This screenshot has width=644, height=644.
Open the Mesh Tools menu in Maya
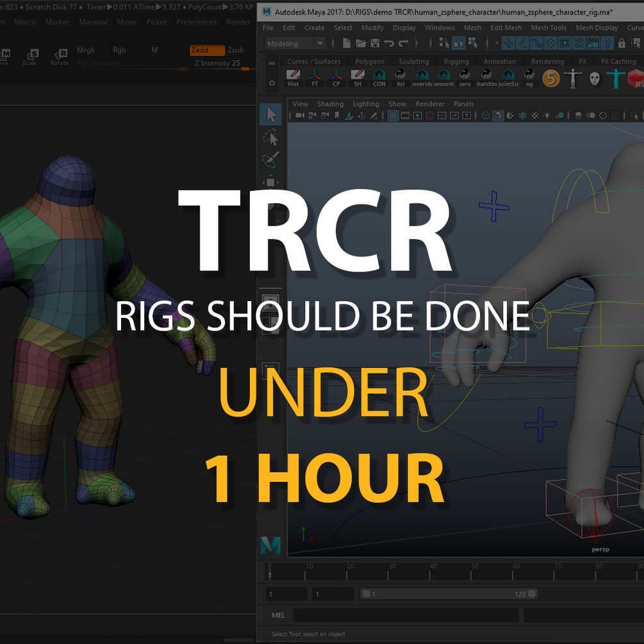tap(549, 28)
